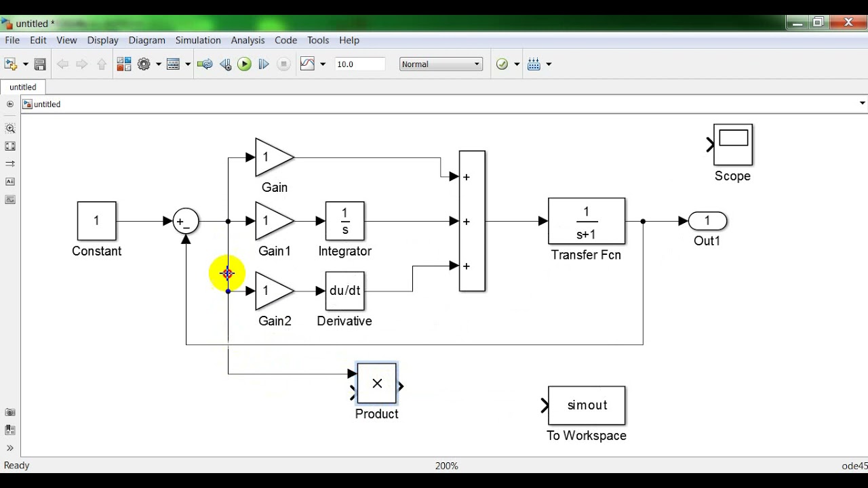Open the configuration gear dropdown arrow
868x488 pixels.
pos(159,64)
